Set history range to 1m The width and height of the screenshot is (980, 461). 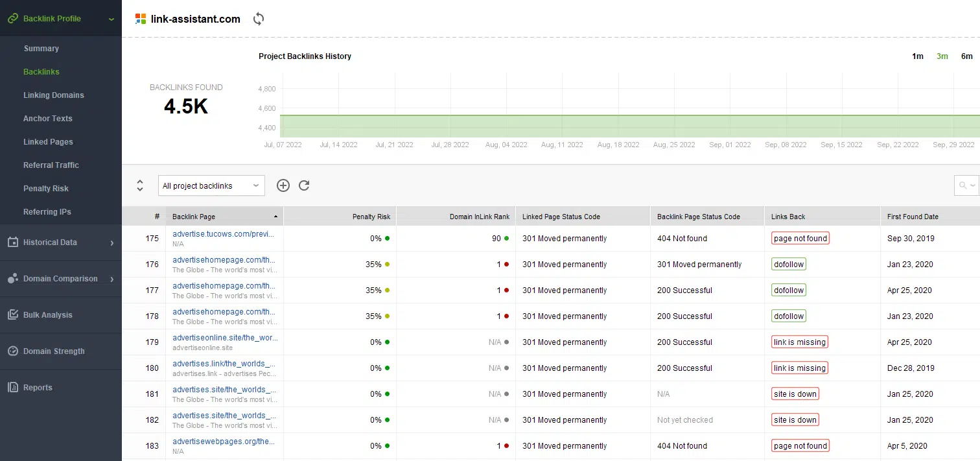pos(918,56)
